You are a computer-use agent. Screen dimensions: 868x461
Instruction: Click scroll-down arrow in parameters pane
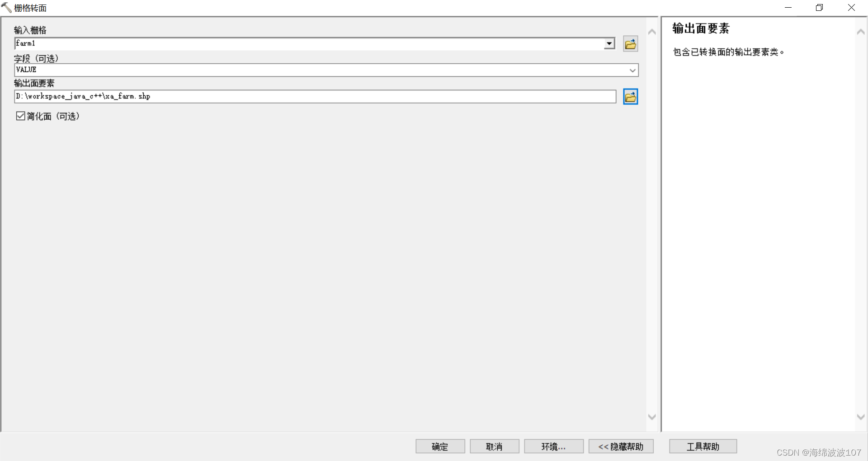click(x=652, y=417)
